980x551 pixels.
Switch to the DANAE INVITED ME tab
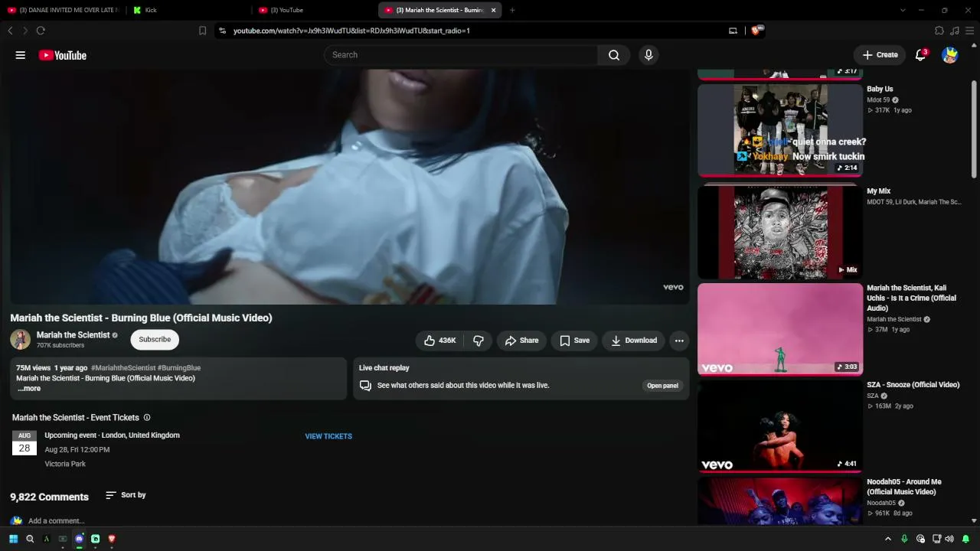point(63,10)
